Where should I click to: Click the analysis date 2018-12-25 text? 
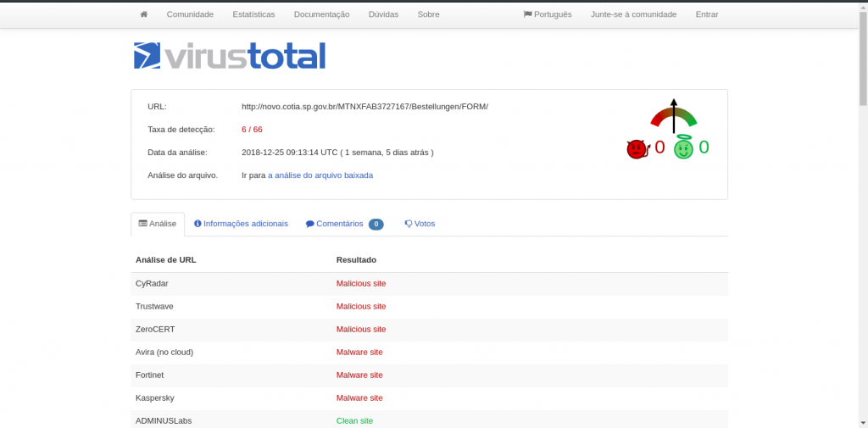click(337, 153)
